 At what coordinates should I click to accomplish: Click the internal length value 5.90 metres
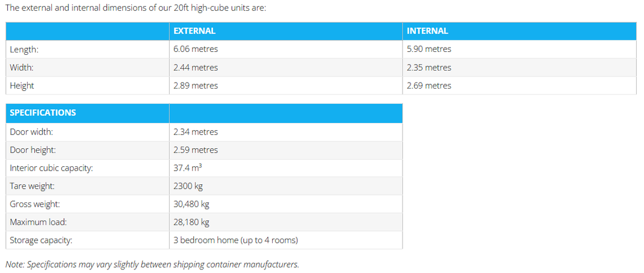429,49
